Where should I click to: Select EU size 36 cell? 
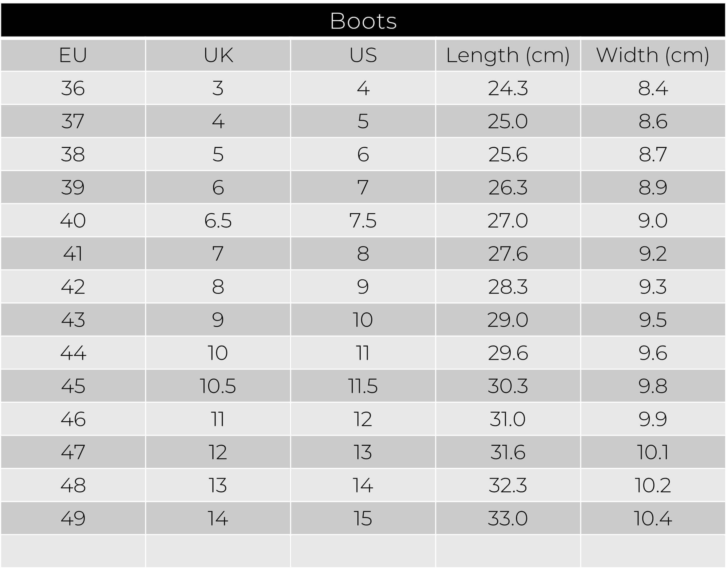pyautogui.click(x=73, y=88)
